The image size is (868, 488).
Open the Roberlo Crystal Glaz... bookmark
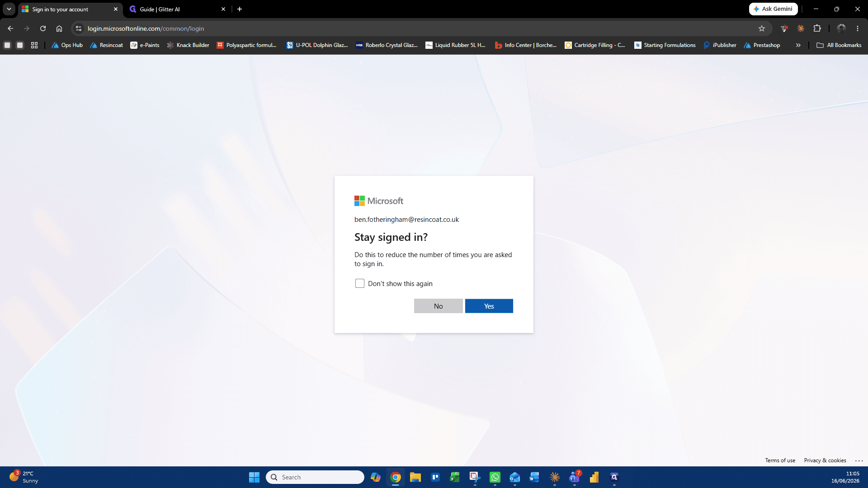(387, 45)
